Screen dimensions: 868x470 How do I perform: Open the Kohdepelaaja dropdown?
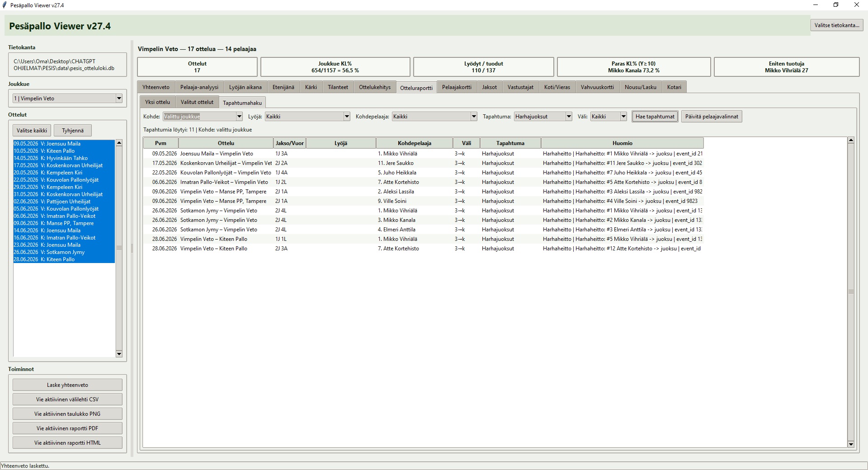434,117
